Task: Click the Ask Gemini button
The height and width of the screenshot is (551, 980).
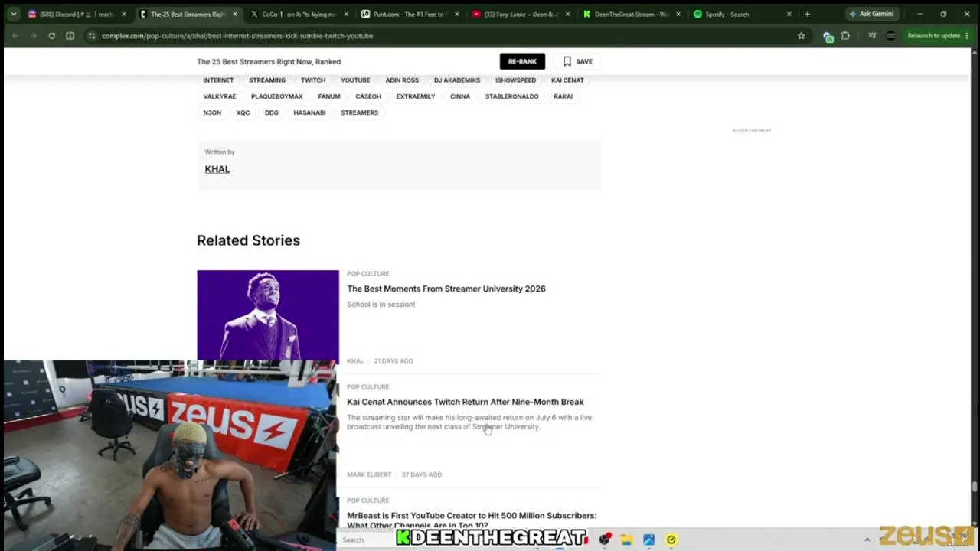Action: point(871,14)
